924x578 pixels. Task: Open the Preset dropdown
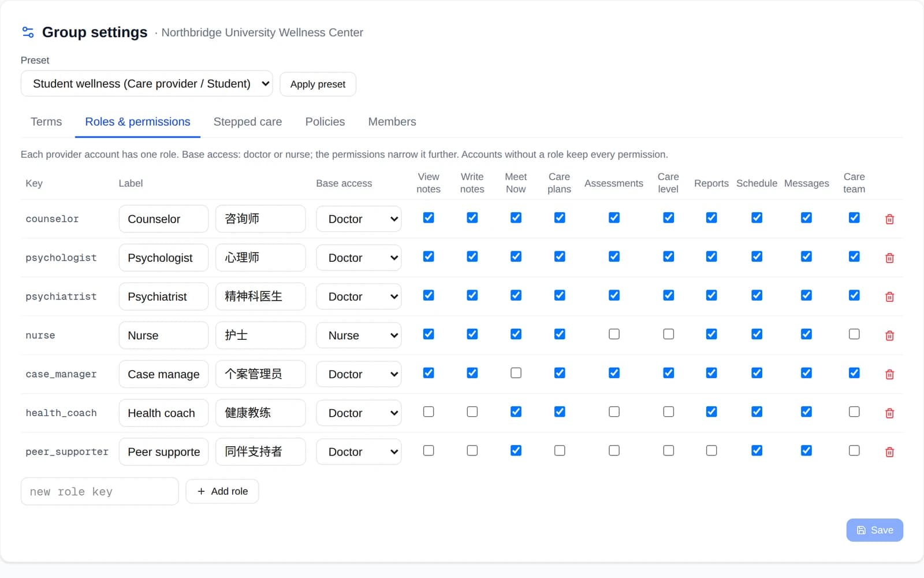click(147, 84)
